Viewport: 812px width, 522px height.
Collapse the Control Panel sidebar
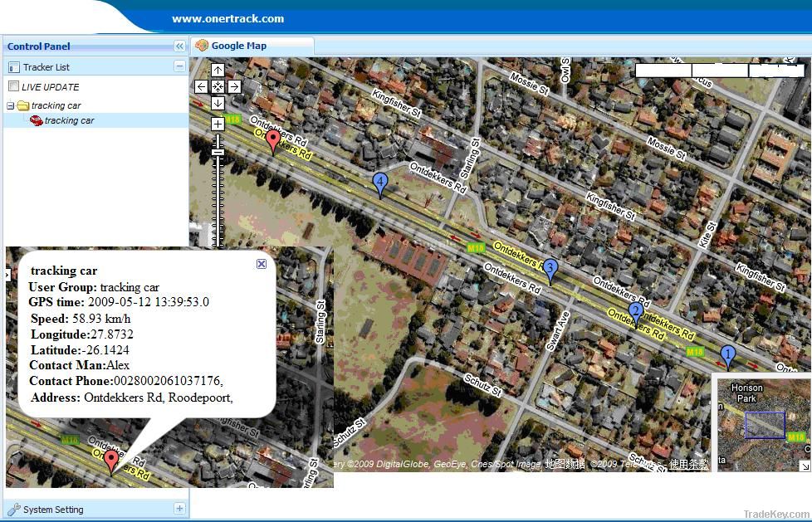pos(179,46)
